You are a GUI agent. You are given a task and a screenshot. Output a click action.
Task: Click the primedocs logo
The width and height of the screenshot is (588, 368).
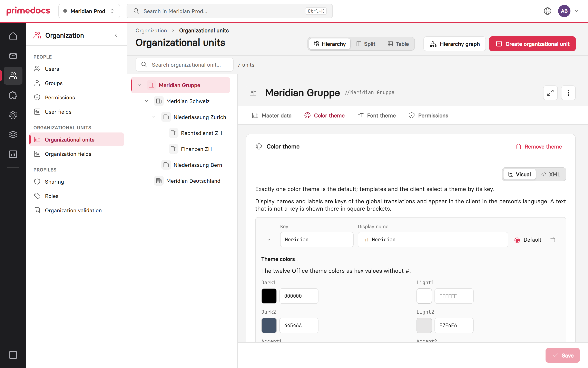point(28,11)
